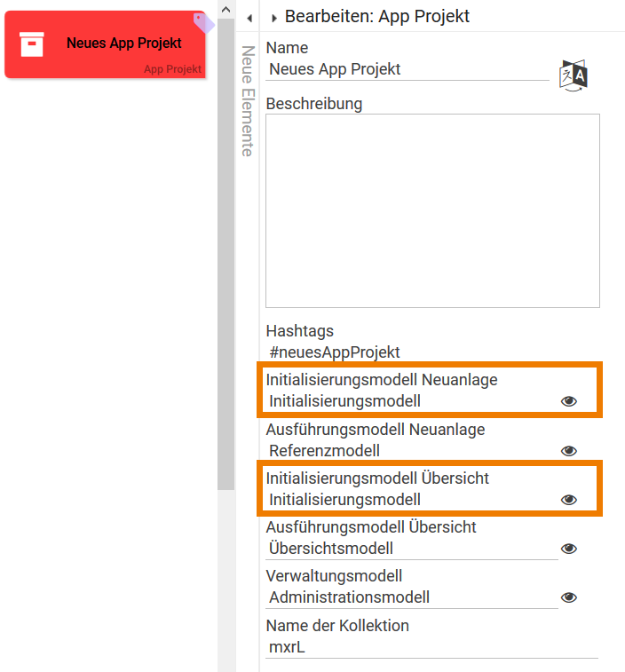Click the Verwaltungsmodell Administrationsmodell field
The height and width of the screenshot is (672, 625).
408,597
